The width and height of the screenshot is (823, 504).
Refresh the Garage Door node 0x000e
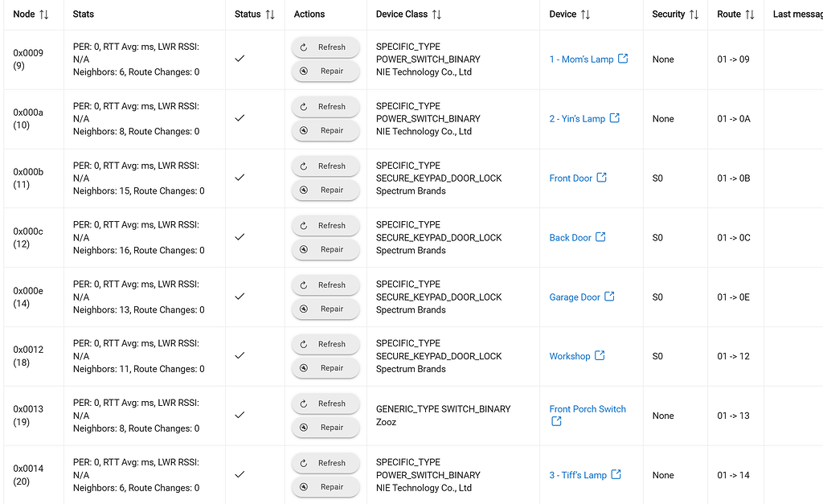326,285
